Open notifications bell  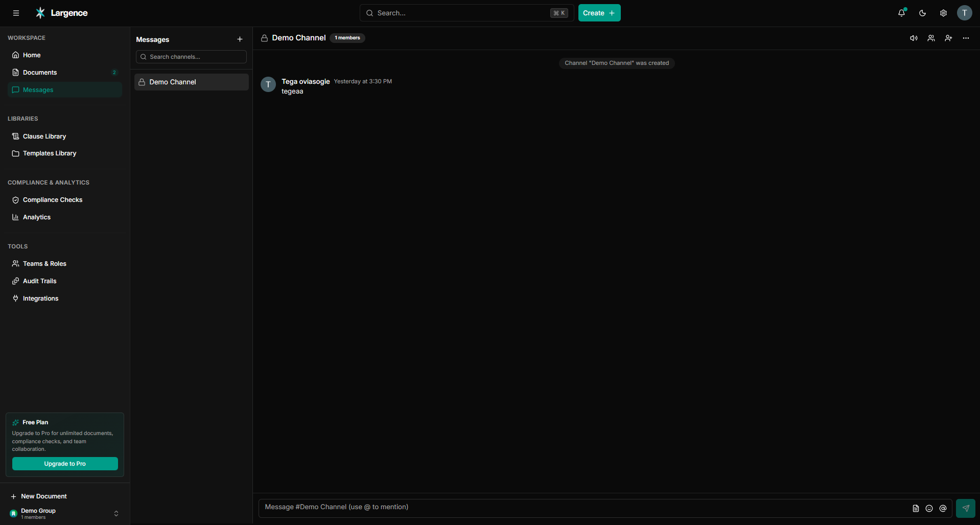(901, 13)
